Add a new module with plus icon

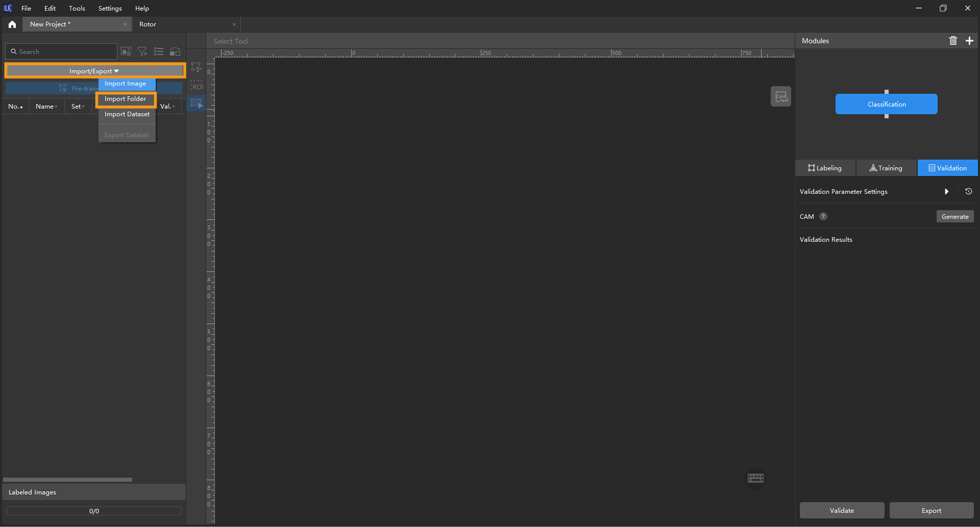(x=969, y=41)
